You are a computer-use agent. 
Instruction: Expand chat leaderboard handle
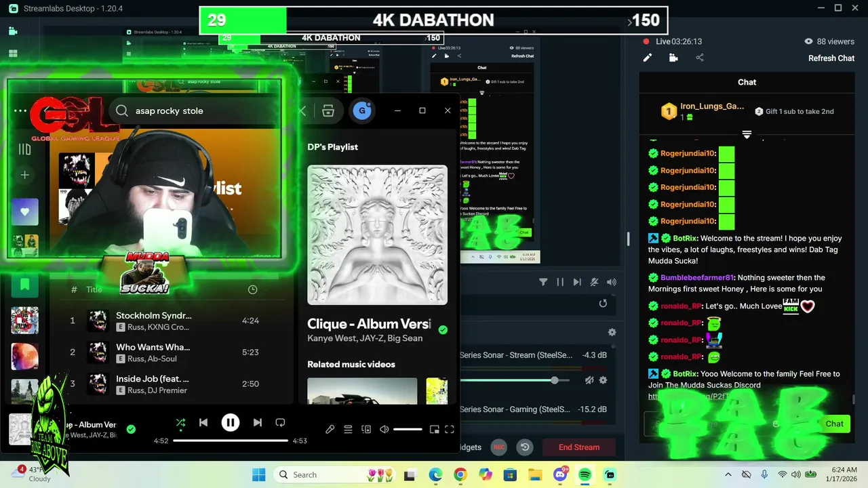[x=747, y=134]
